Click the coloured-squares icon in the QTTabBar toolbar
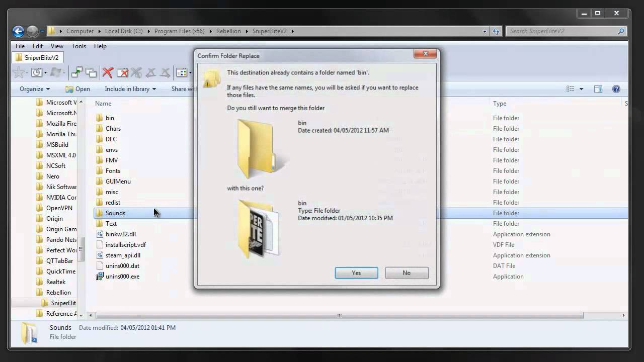Screen dimensions: 644x362 pyautogui.click(x=182, y=73)
